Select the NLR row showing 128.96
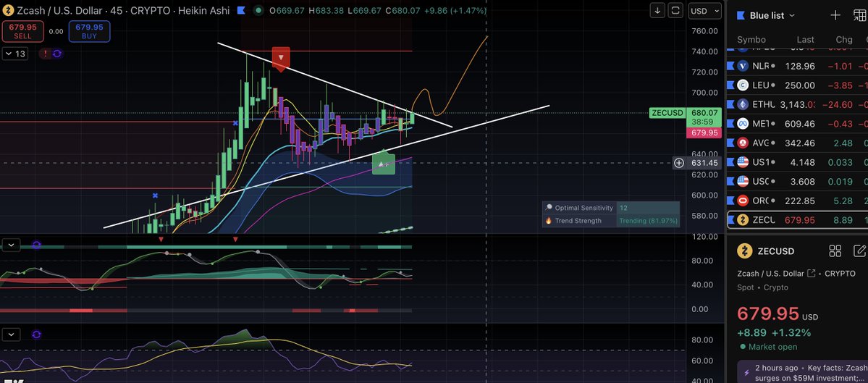 point(797,66)
